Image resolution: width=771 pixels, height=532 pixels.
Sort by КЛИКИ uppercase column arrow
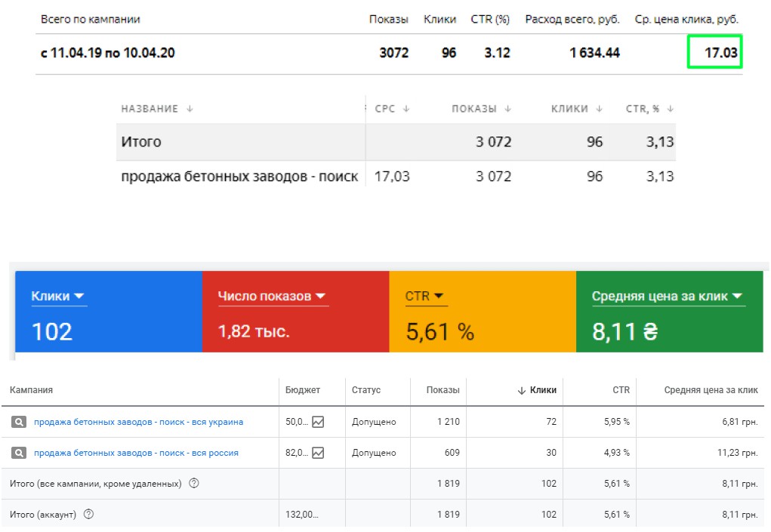(x=599, y=109)
